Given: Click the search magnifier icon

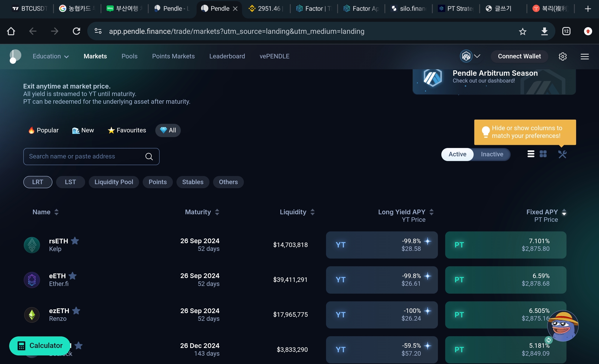Looking at the screenshot, I should 149,157.
